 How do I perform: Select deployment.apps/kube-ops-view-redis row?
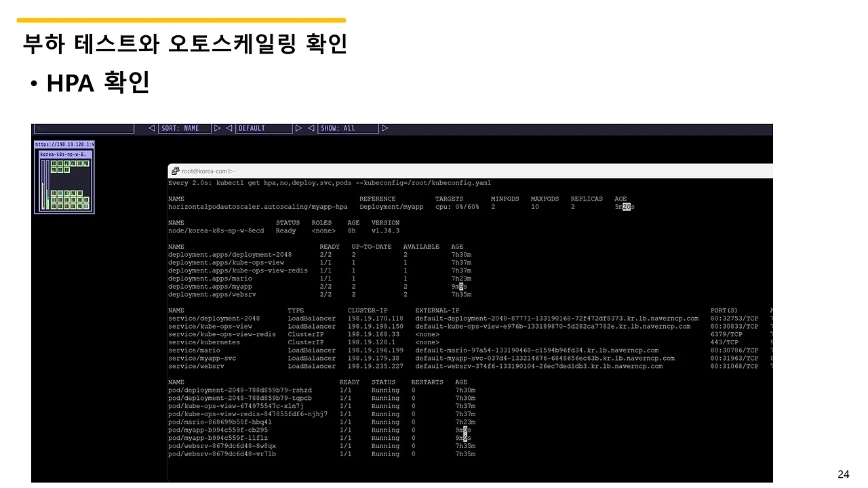tap(319, 270)
